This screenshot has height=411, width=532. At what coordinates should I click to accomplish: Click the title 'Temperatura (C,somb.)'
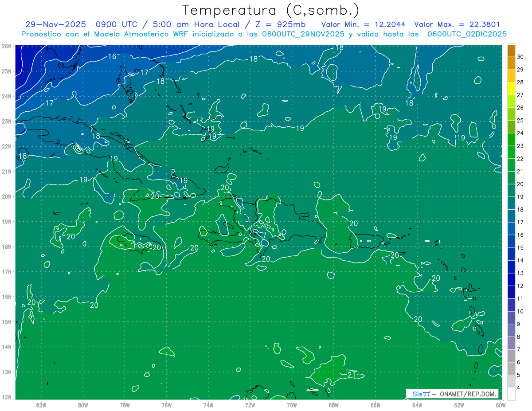[x=270, y=10]
